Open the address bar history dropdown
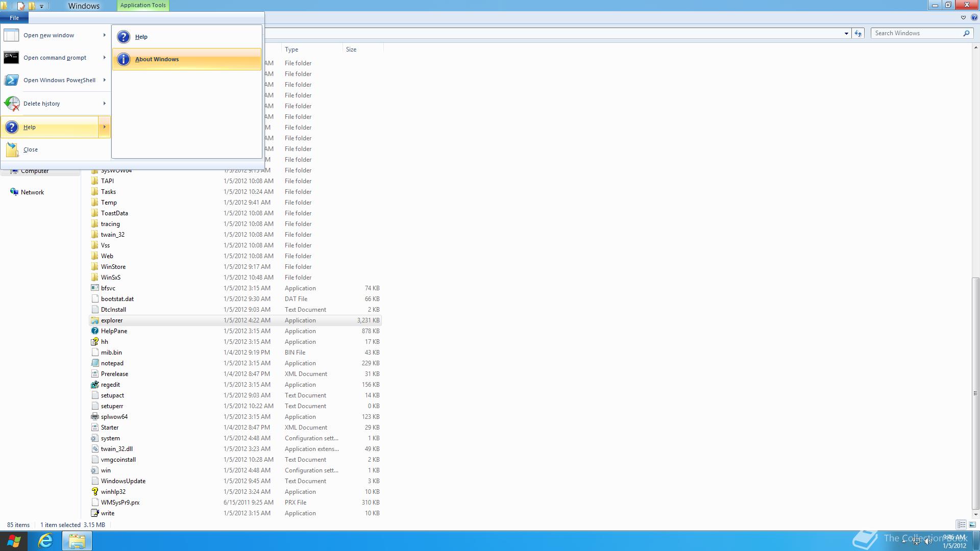The width and height of the screenshot is (980, 551). [x=846, y=33]
